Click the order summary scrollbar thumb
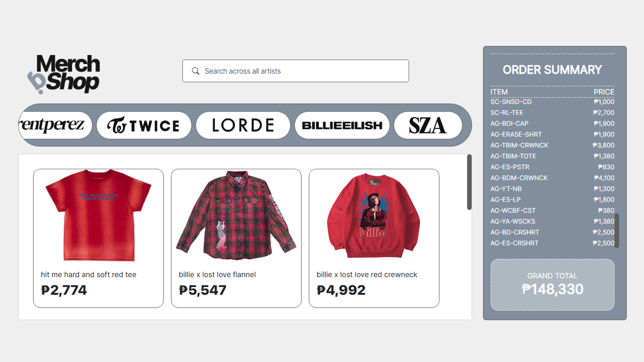Image resolution: width=644 pixels, height=362 pixels. click(617, 230)
